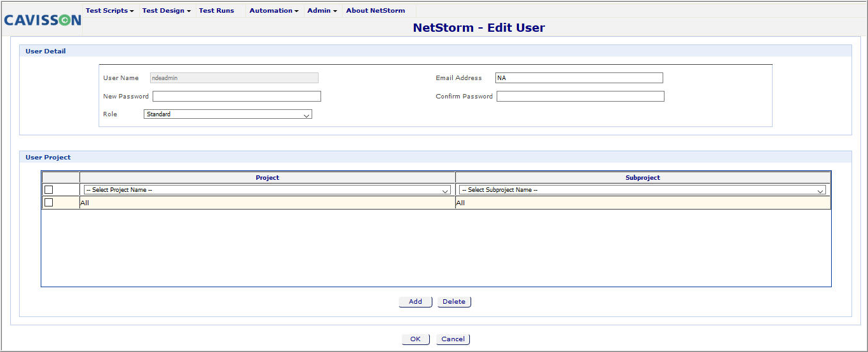Open the Role dropdown
Image resolution: width=868 pixels, height=352 pixels.
click(228, 114)
